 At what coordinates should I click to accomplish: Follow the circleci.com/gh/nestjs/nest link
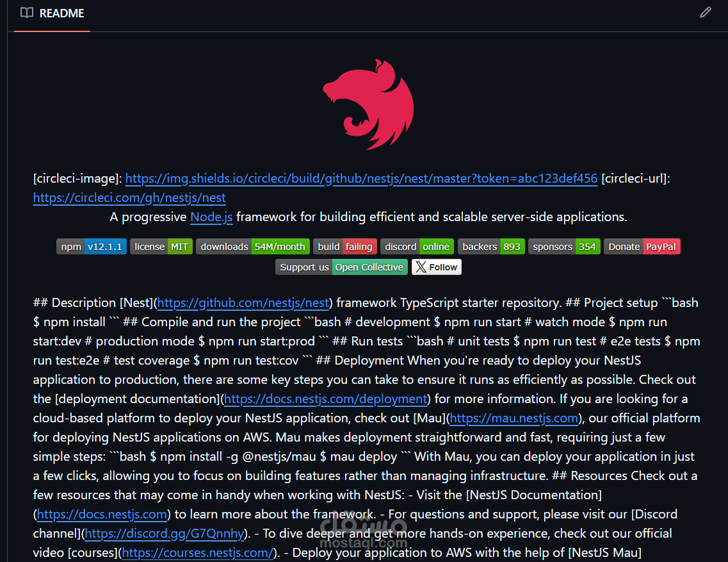(x=129, y=198)
